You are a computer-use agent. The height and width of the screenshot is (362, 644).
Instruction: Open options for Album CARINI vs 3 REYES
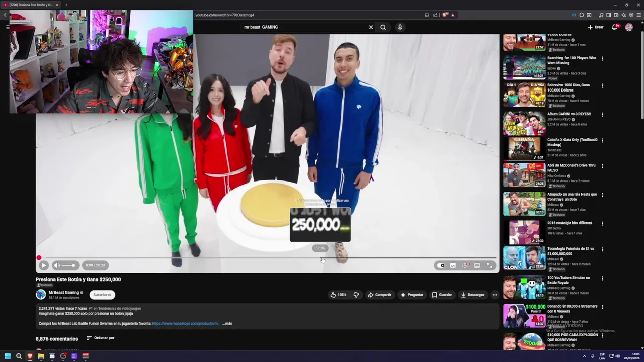[x=602, y=115]
